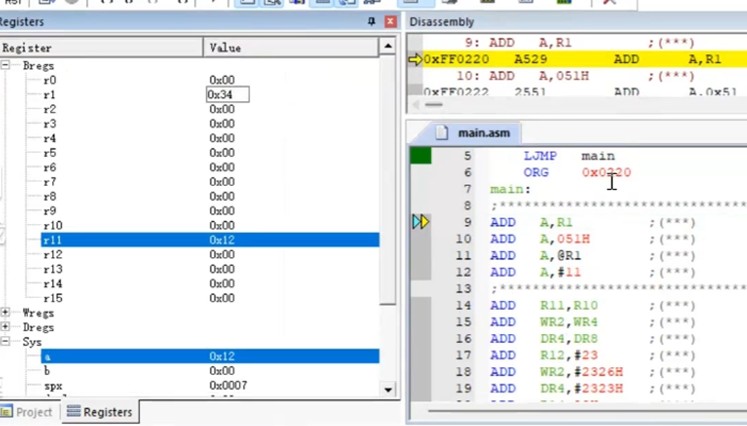Screen dimensions: 747x426
Task: Expand the Wregs register group
Action: tap(6, 313)
